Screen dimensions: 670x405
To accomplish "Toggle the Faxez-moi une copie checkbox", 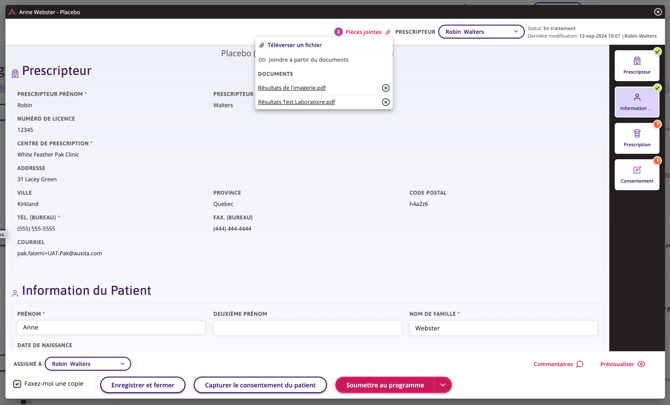I will click(17, 384).
